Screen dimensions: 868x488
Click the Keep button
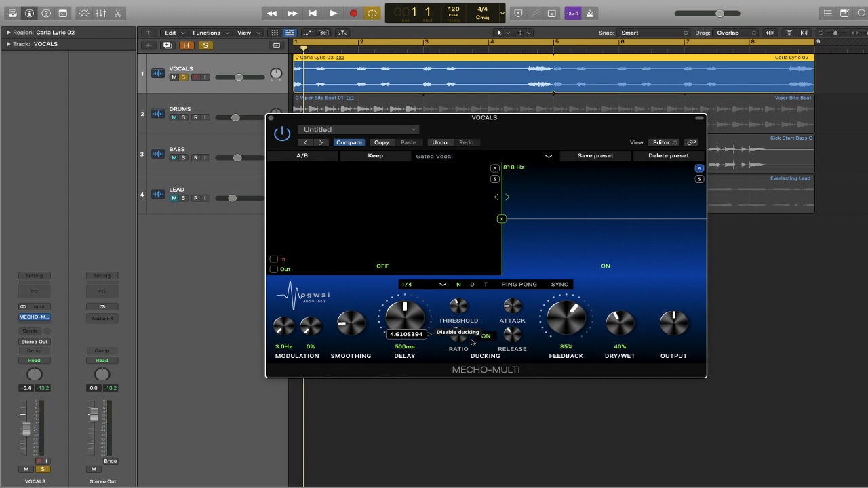(x=375, y=156)
